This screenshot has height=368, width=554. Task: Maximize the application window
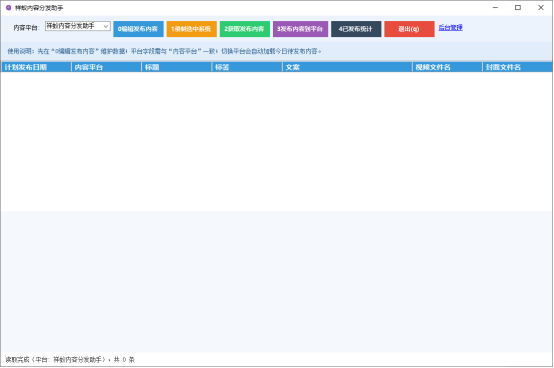coord(518,7)
